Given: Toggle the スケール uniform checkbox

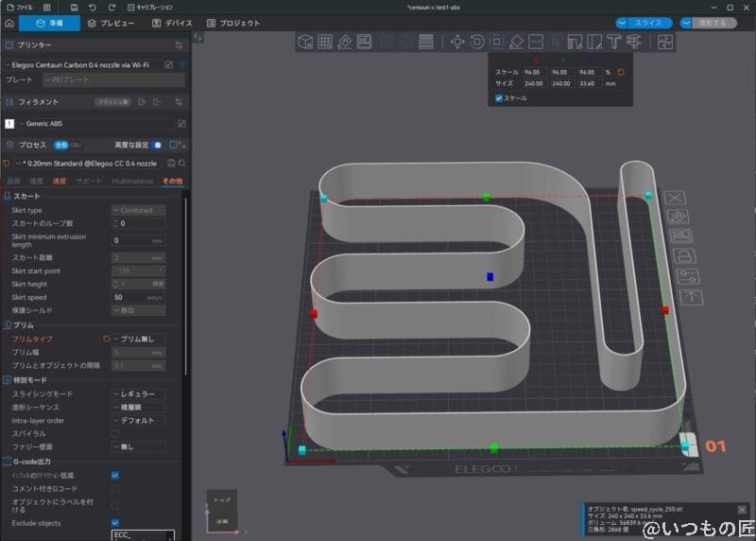Looking at the screenshot, I should pyautogui.click(x=499, y=98).
